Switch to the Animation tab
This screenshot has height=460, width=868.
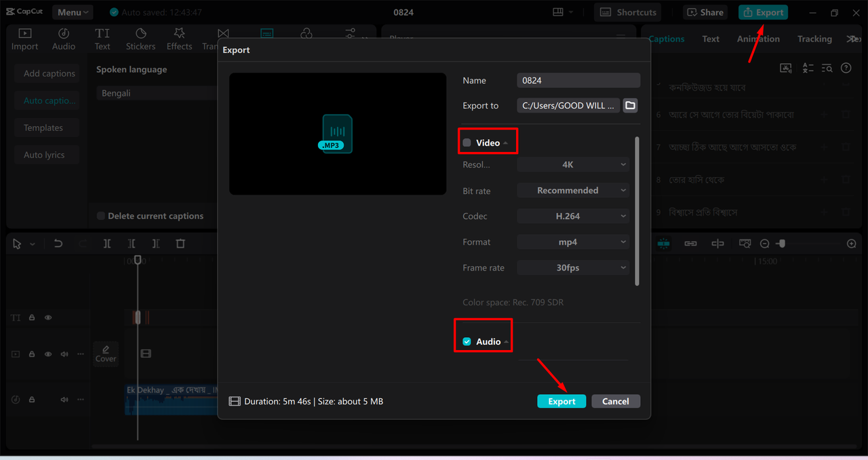tap(758, 39)
